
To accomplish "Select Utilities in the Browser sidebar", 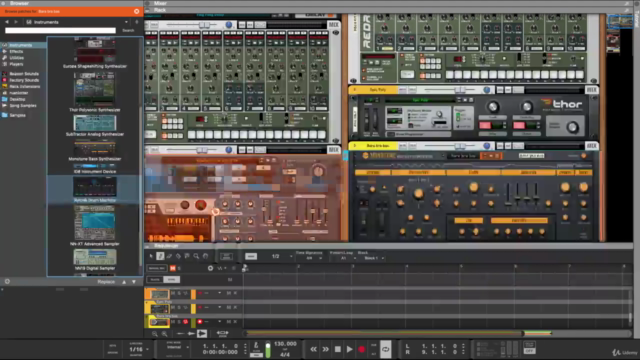I will tap(17, 58).
